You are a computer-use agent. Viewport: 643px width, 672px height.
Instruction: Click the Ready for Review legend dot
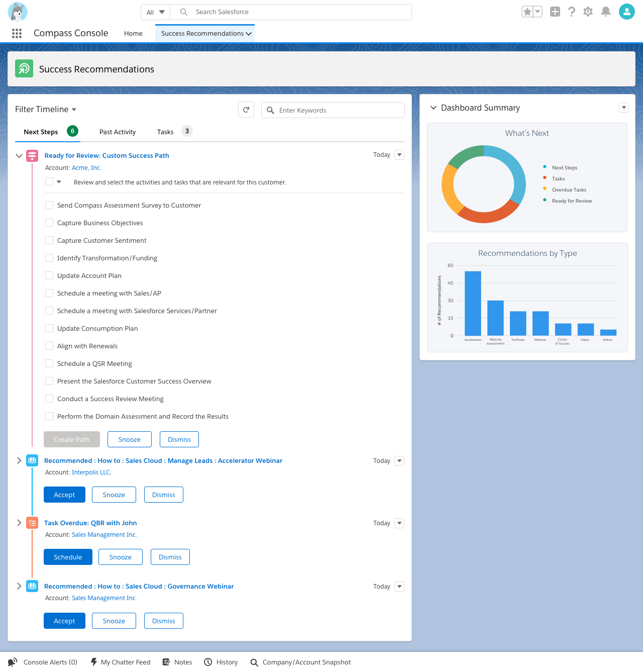(545, 200)
